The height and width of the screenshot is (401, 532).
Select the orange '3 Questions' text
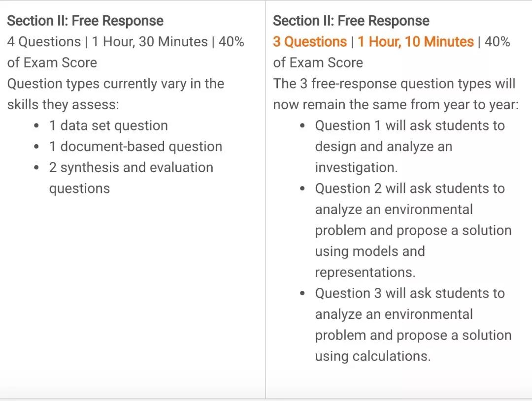pos(310,42)
